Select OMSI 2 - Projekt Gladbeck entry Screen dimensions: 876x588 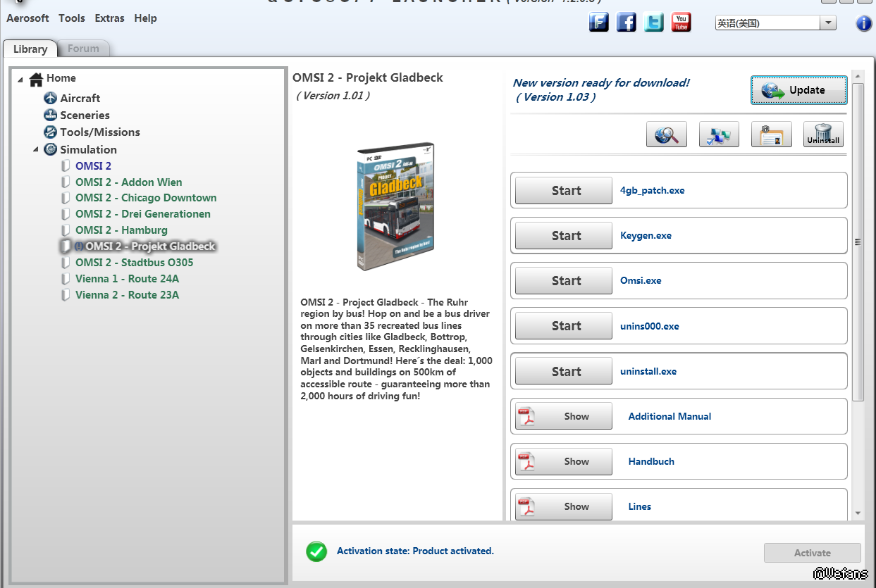(x=150, y=246)
